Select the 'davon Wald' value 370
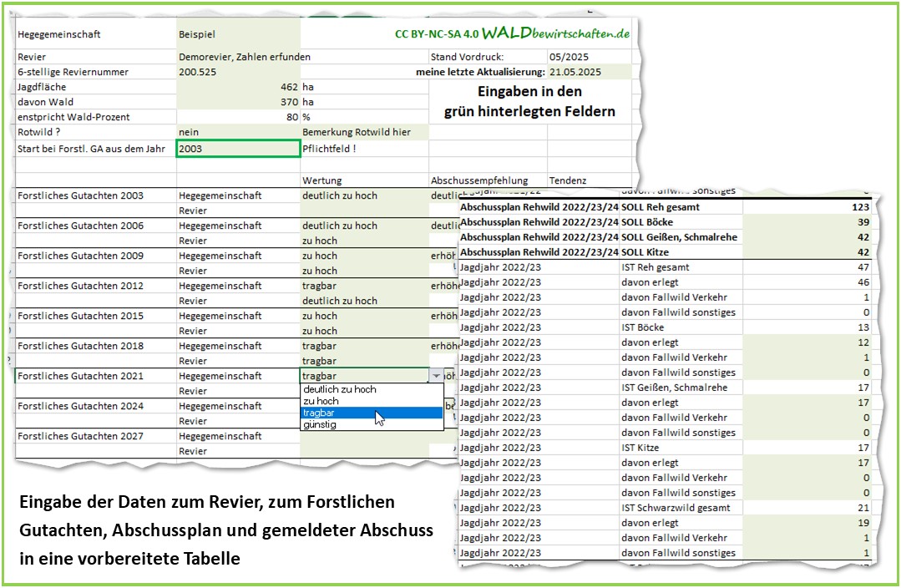This screenshot has height=588, width=901. pyautogui.click(x=238, y=102)
